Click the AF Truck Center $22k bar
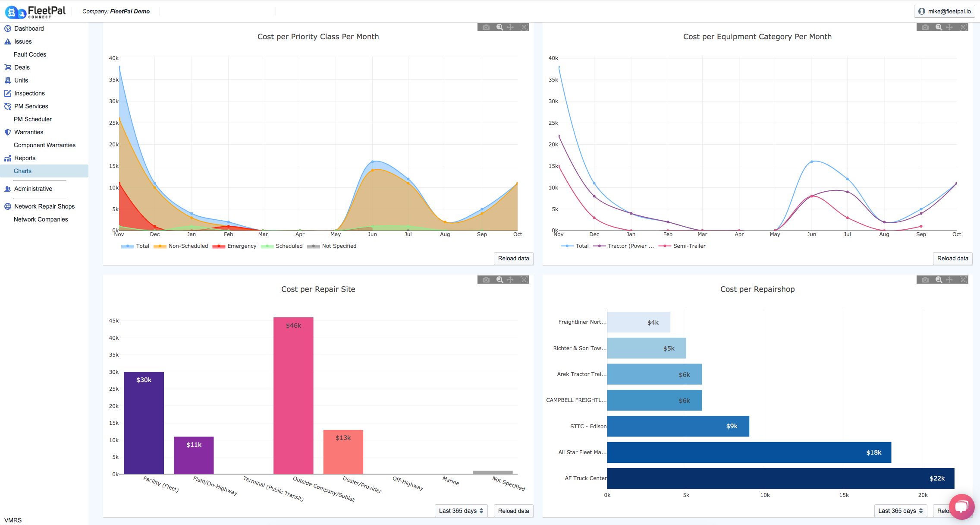Screen dimensions: 980x525 point(780,478)
